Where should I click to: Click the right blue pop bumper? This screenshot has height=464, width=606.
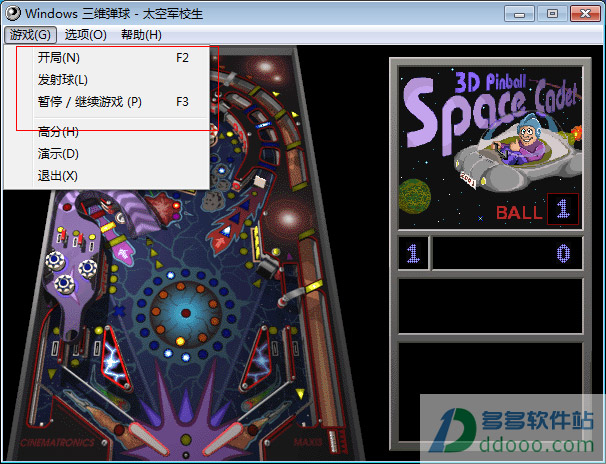tap(88, 268)
